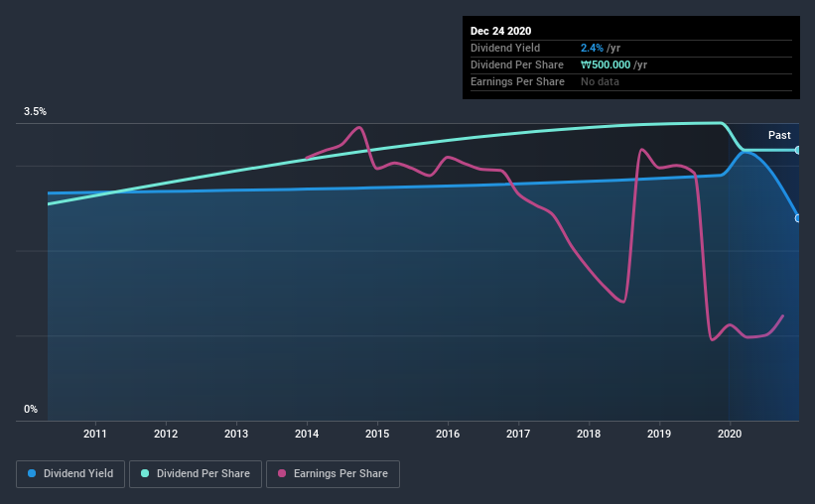Click the 3.5% y-axis label
Screen dimensions: 815x504
(35, 111)
